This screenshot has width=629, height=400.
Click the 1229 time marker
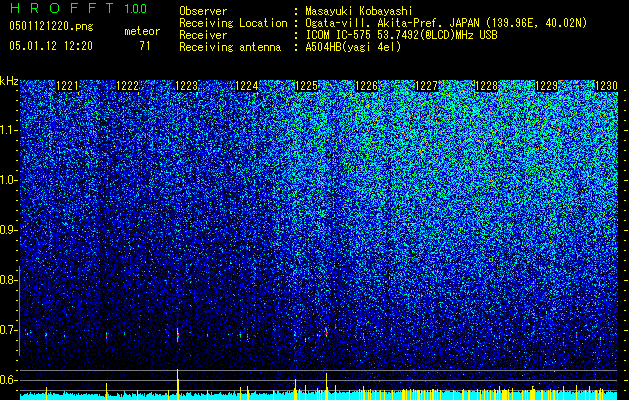tap(546, 86)
